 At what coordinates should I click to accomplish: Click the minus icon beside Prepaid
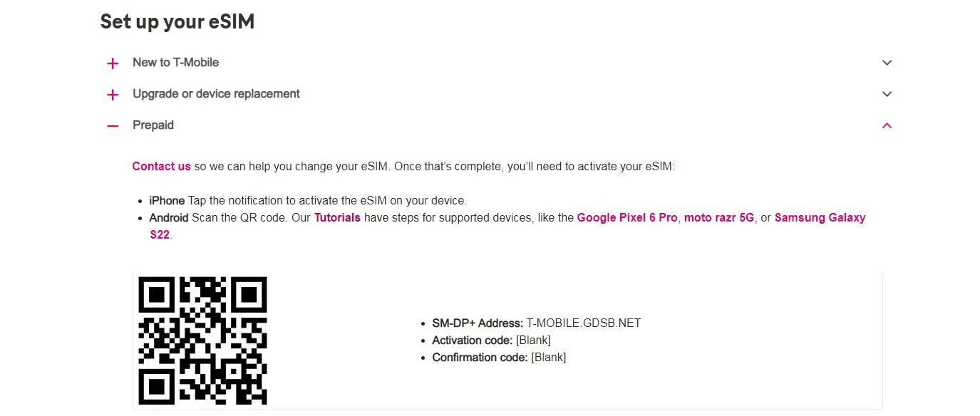pyautogui.click(x=113, y=126)
